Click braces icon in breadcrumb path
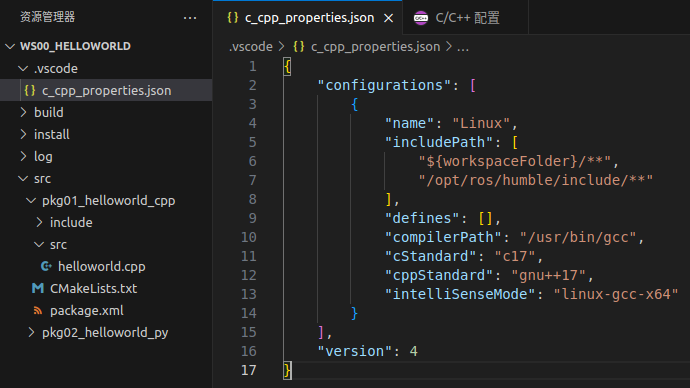Screen dimensions: 690x388 coord(299,46)
